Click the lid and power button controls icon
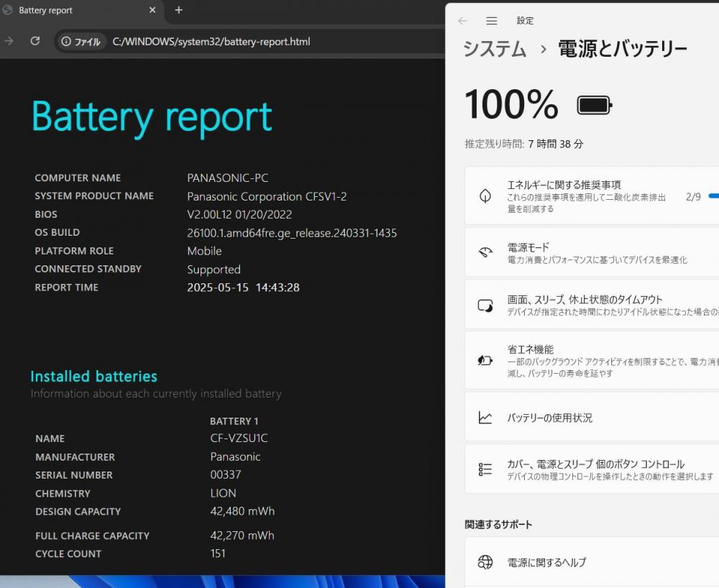Viewport: 719px width, 588px height. pos(485,469)
